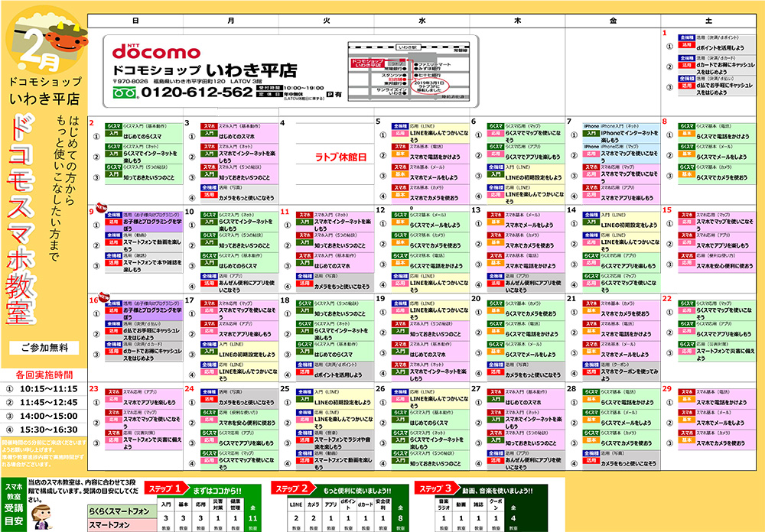
Task: Click 'カメラをもっと使いこなそう' on day 3
Action: [246, 198]
